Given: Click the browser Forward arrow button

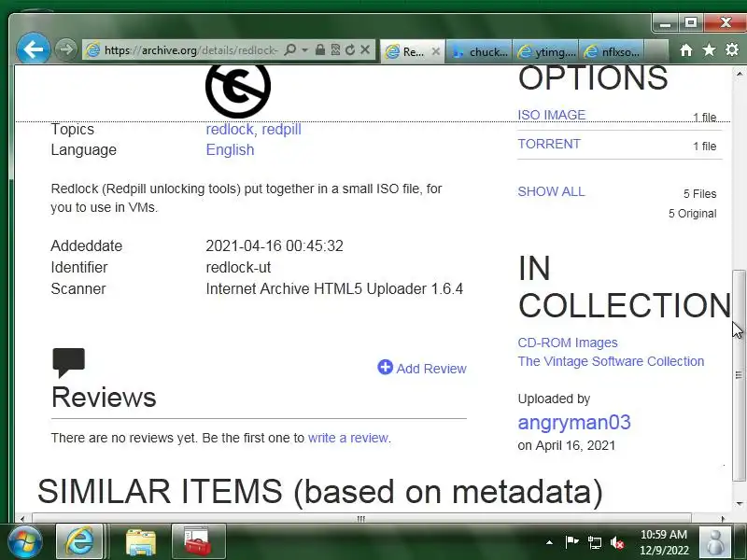Looking at the screenshot, I should [x=65, y=49].
